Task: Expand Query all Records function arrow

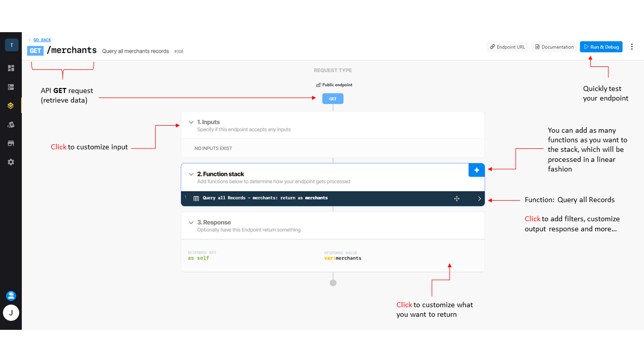Action: (479, 199)
